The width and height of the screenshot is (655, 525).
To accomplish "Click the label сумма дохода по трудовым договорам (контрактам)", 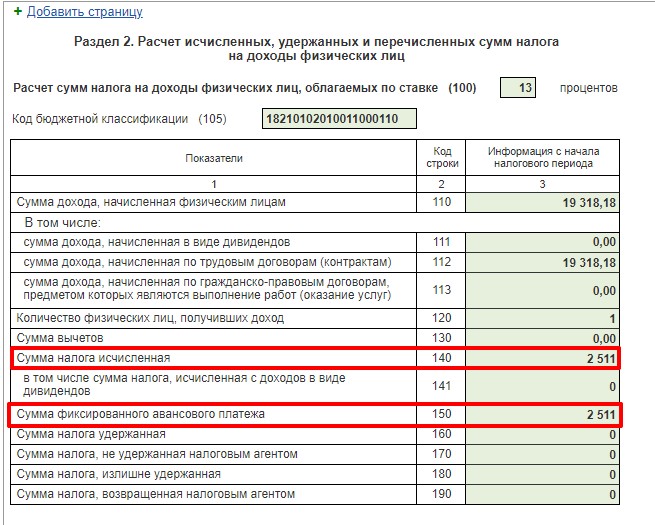I will click(208, 262).
